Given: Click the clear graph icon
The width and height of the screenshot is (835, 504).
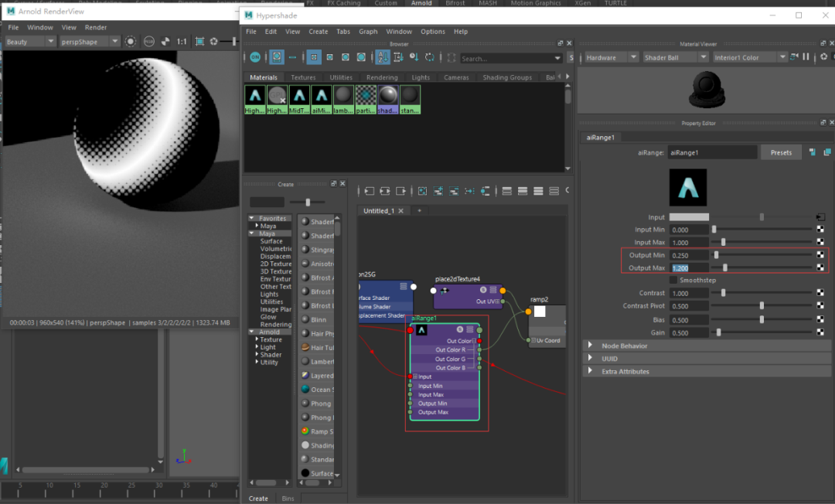Looking at the screenshot, I should [422, 191].
